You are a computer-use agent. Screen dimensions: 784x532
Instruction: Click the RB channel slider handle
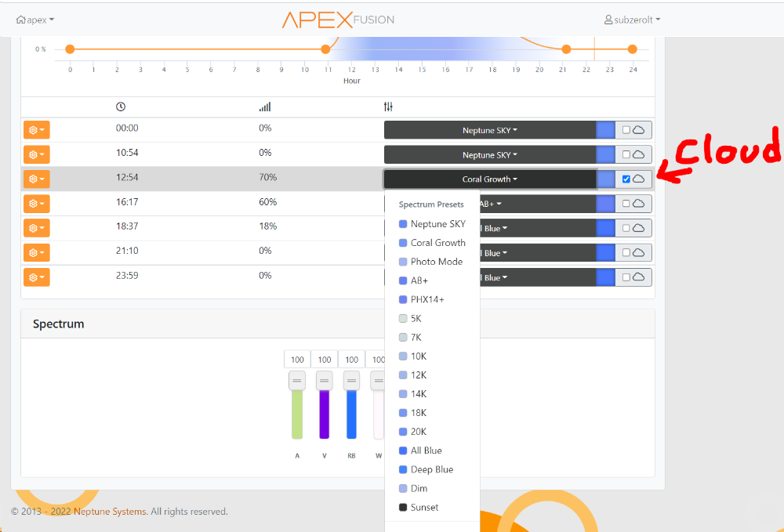[x=351, y=381]
